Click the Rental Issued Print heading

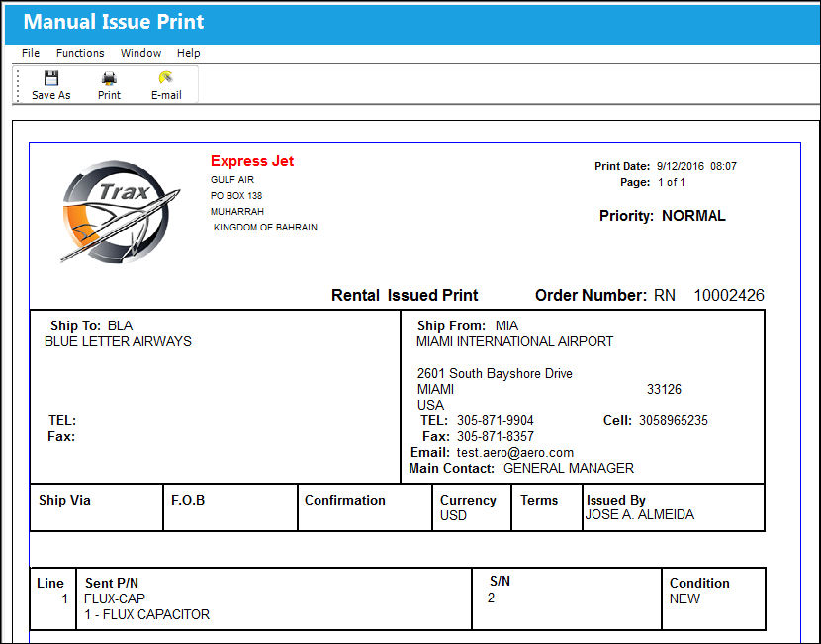click(405, 296)
